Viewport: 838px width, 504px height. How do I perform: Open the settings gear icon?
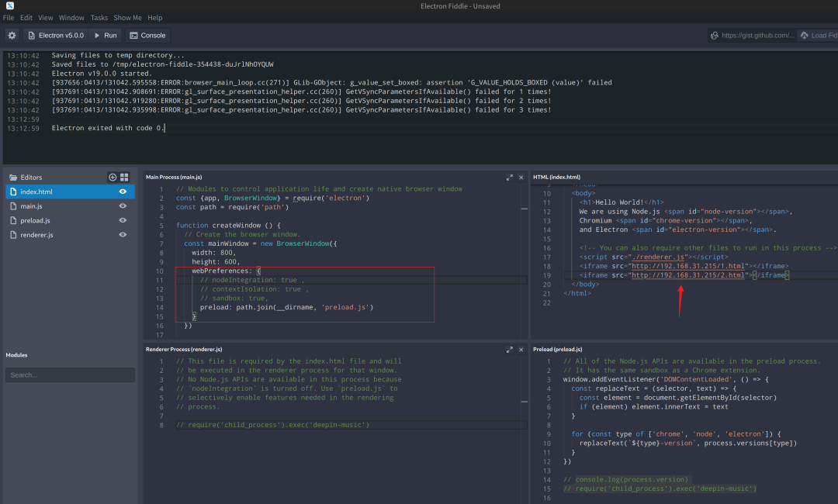pyautogui.click(x=12, y=35)
